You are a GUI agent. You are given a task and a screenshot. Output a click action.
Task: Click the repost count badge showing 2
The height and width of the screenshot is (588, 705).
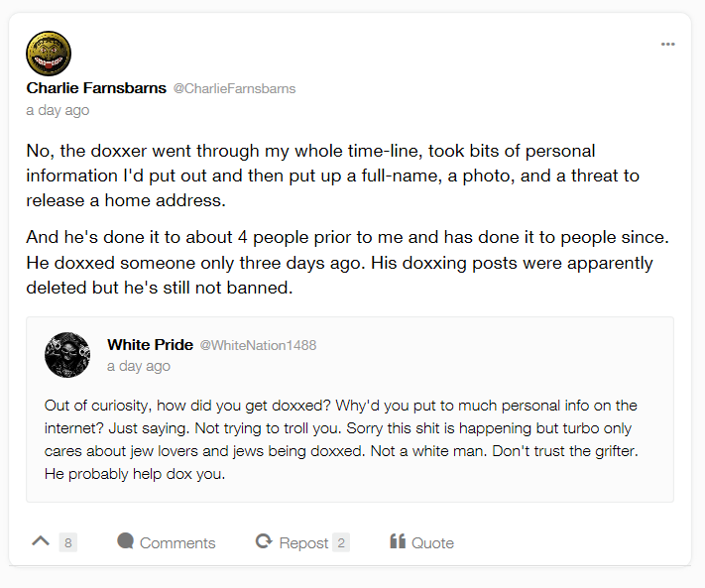[x=340, y=542]
